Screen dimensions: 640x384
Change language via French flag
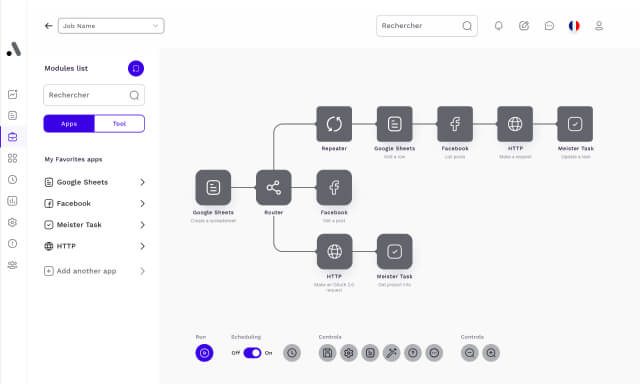point(574,26)
